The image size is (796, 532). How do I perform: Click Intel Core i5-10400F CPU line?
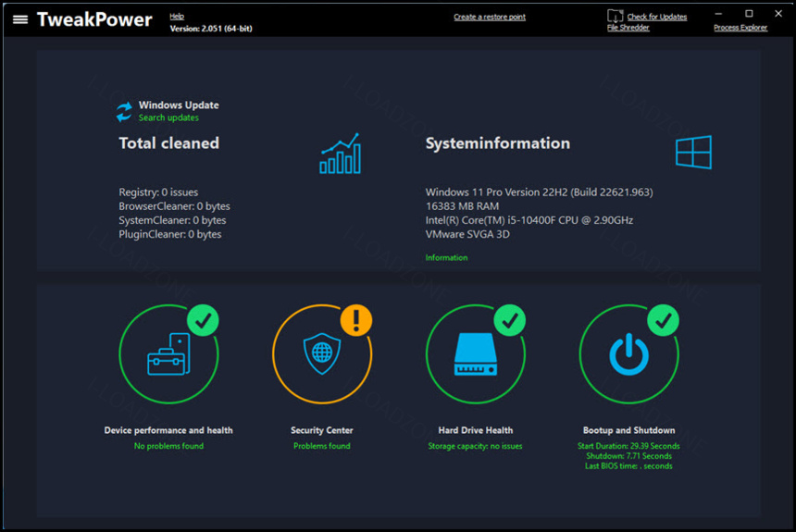(x=529, y=220)
